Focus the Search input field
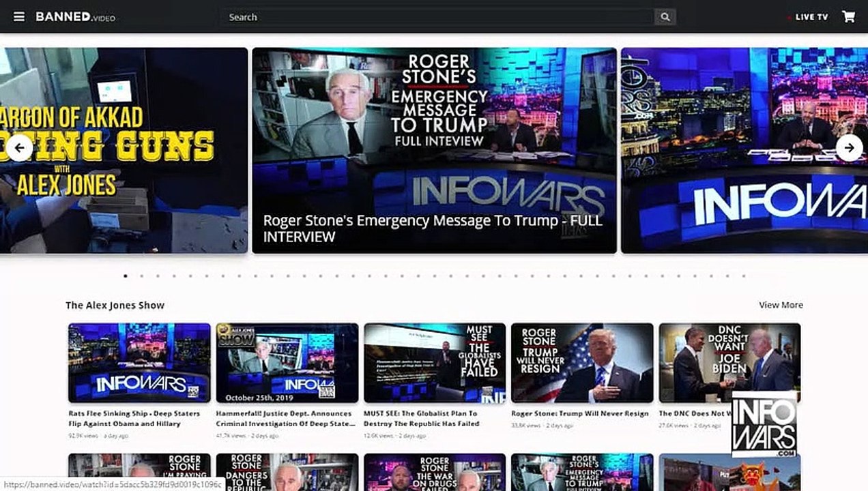 coord(437,17)
